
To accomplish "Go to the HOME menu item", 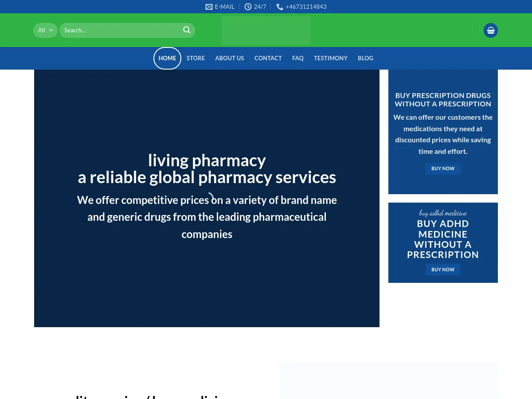I will pyautogui.click(x=167, y=58).
